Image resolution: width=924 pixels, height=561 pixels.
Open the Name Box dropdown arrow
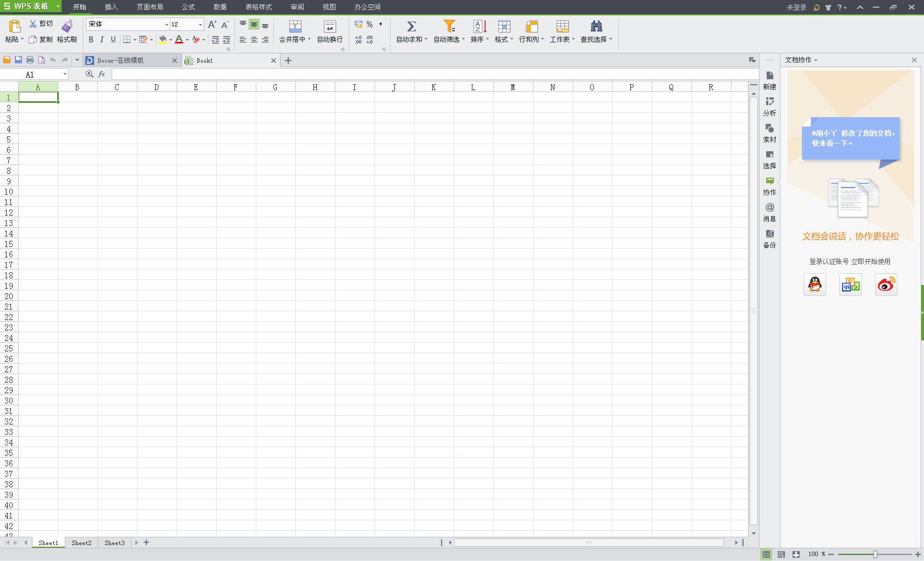click(x=65, y=74)
